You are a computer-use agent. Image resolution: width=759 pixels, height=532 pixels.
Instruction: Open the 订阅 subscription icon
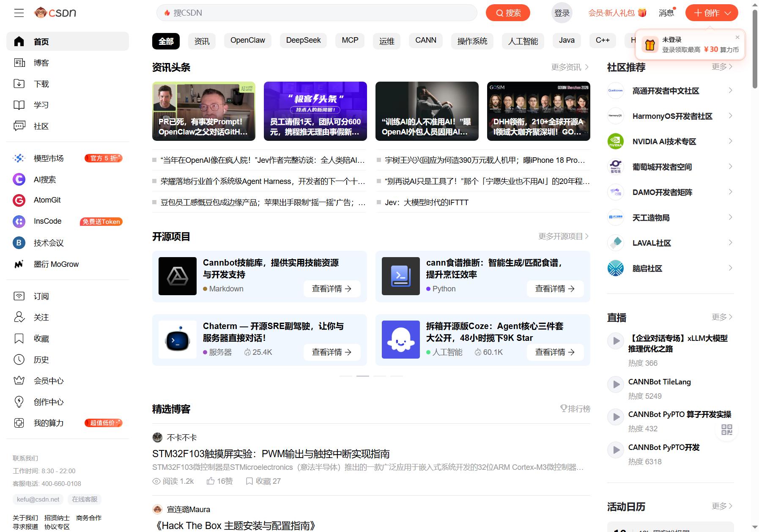19,296
